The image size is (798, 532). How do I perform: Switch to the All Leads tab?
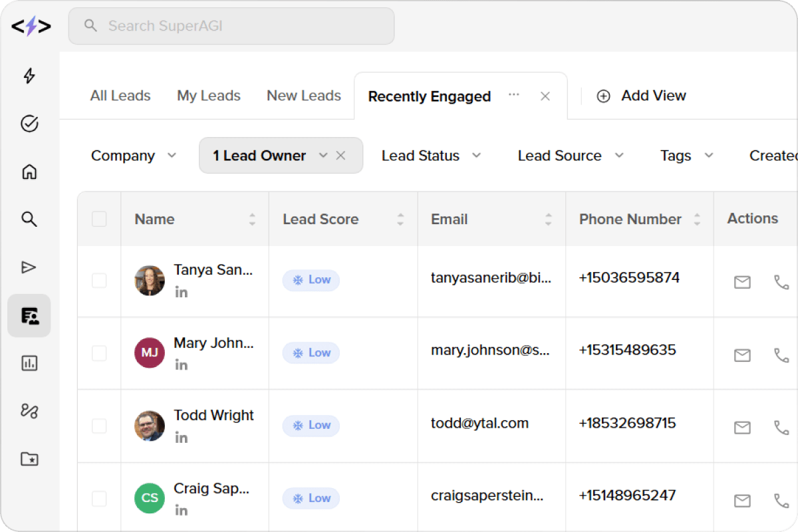pyautogui.click(x=120, y=96)
